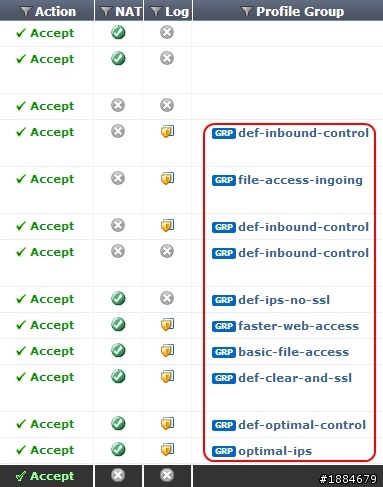Toggle the disabled Log icon in def-ips-no-ssl row
The image size is (383, 487).
(167, 298)
